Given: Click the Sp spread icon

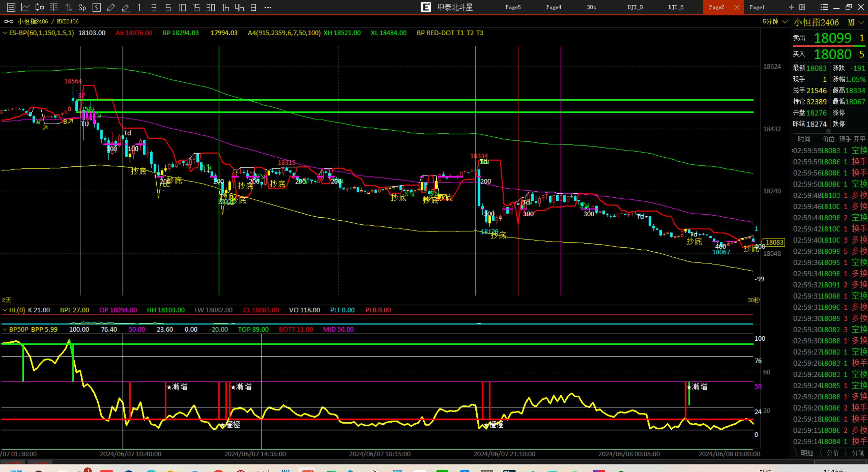Looking at the screenshot, I should click(82, 7).
